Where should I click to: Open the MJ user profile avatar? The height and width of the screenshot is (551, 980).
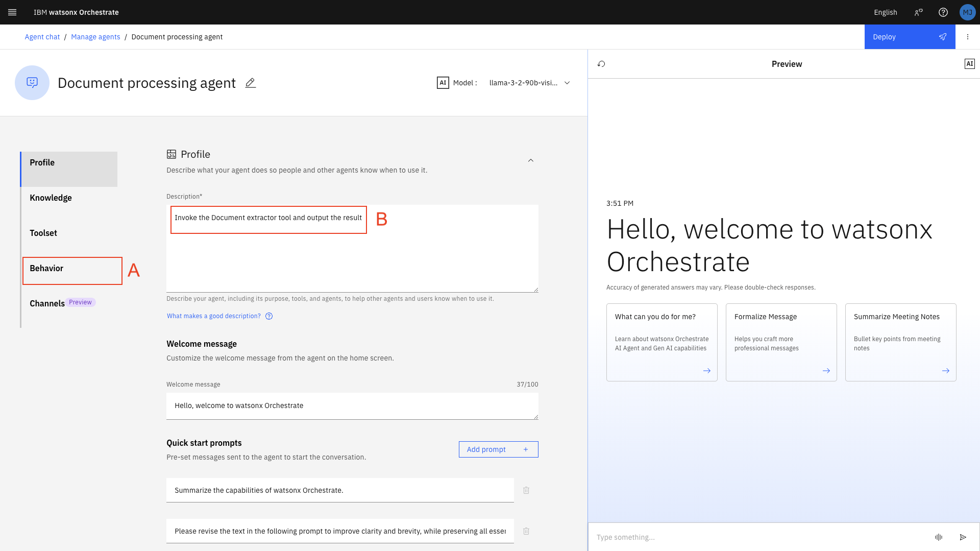[967, 12]
